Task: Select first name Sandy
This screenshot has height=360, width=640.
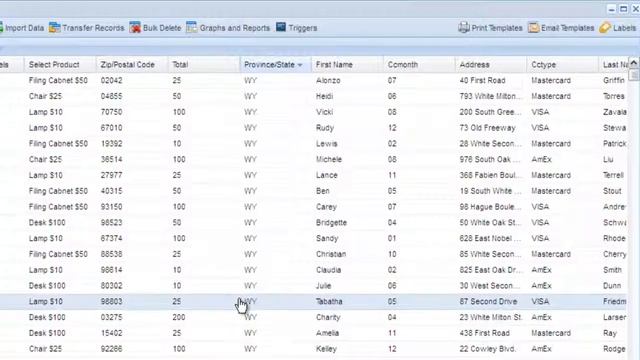Action: coord(327,238)
